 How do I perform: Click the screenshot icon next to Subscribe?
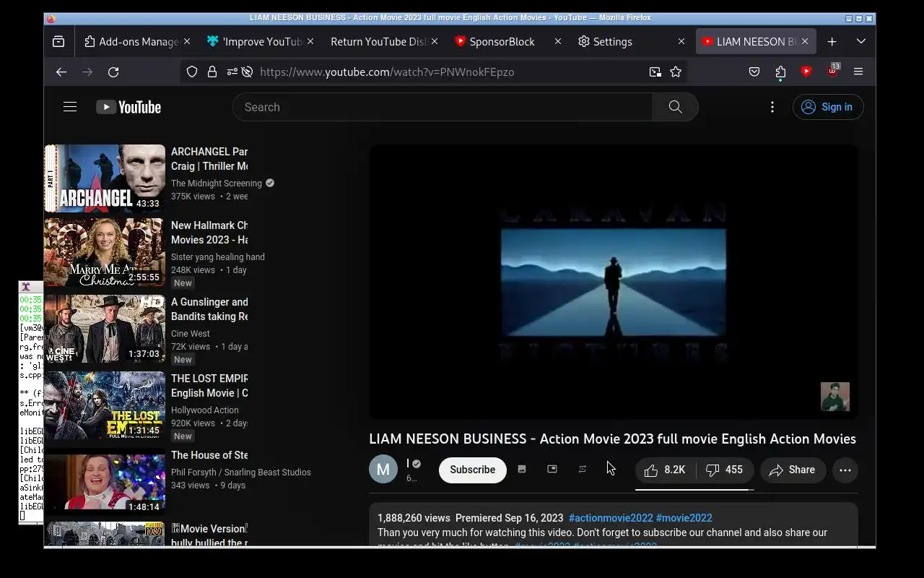[x=522, y=469]
